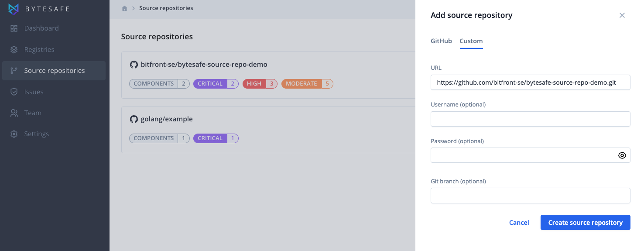Click the Issues shield icon
Viewport: 644px width, 251px height.
click(x=14, y=92)
